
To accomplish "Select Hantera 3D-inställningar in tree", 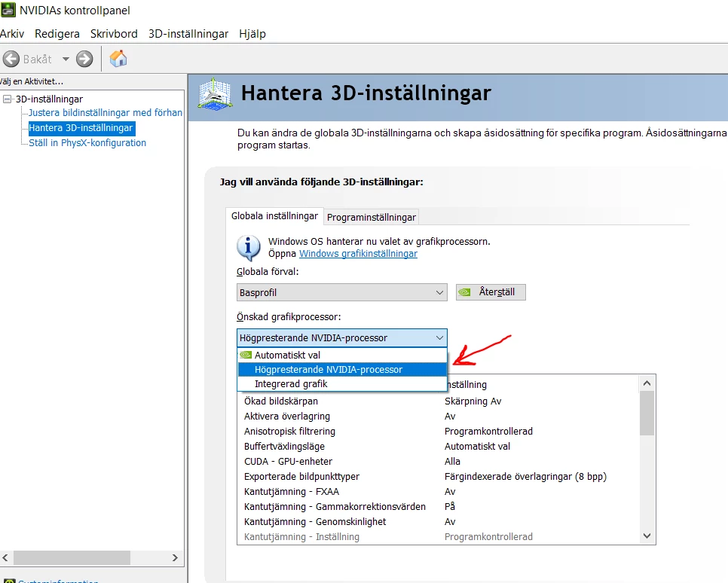I will (81, 127).
